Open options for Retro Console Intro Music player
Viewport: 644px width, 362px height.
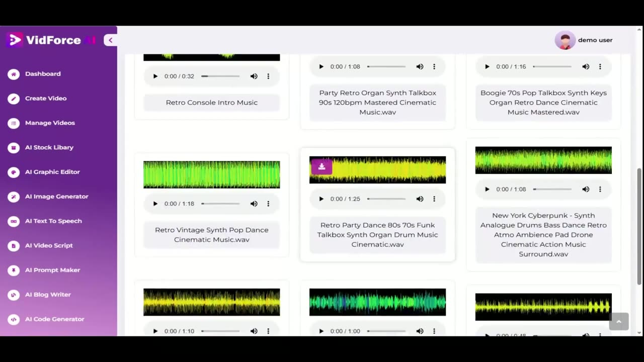click(x=268, y=76)
